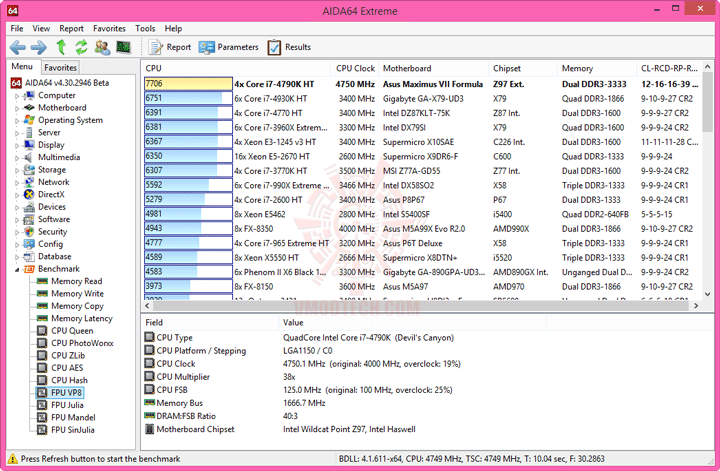Select the Config tree node
The height and width of the screenshot is (471, 720).
point(51,244)
